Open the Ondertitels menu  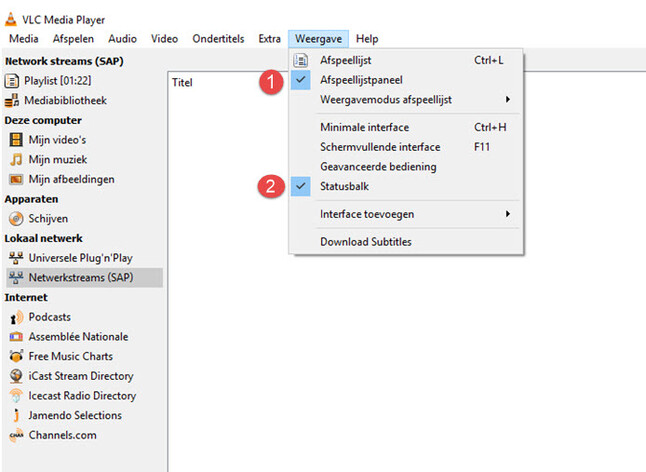pyautogui.click(x=218, y=39)
